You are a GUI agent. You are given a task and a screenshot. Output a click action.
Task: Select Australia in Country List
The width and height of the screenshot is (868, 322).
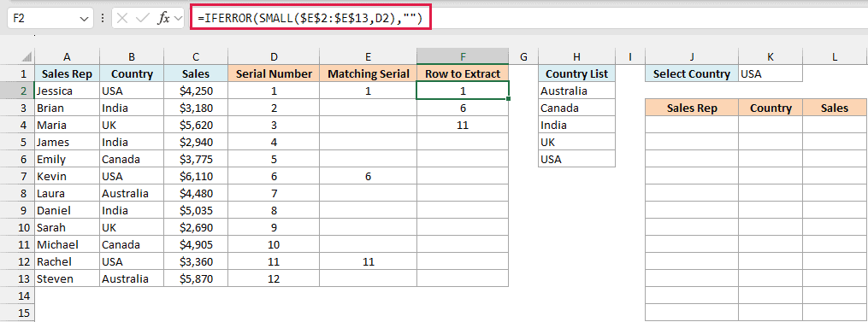click(x=576, y=91)
